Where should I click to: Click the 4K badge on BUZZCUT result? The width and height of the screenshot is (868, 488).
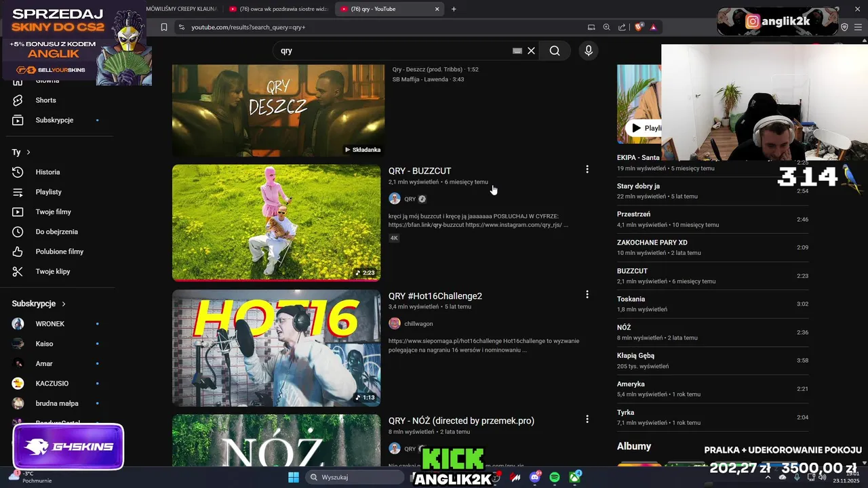pyautogui.click(x=394, y=238)
